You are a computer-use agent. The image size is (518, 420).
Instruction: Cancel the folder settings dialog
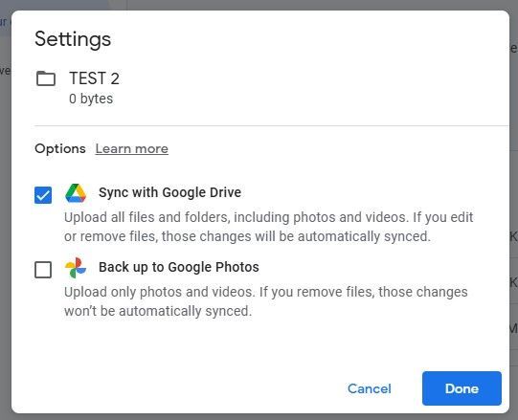click(369, 388)
